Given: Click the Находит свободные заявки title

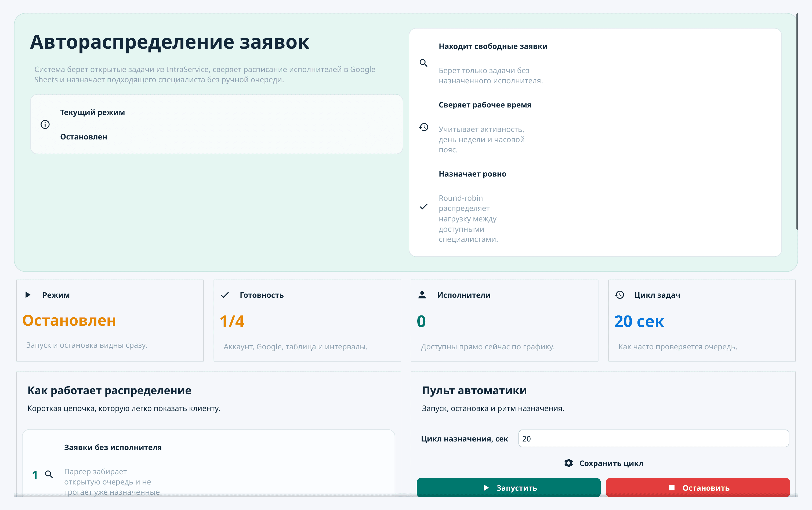Looking at the screenshot, I should click(493, 46).
